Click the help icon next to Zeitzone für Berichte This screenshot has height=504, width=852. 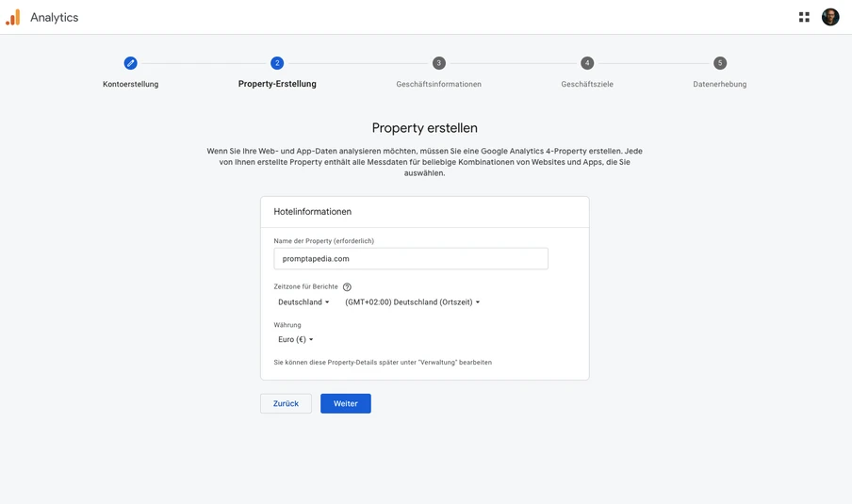(347, 286)
